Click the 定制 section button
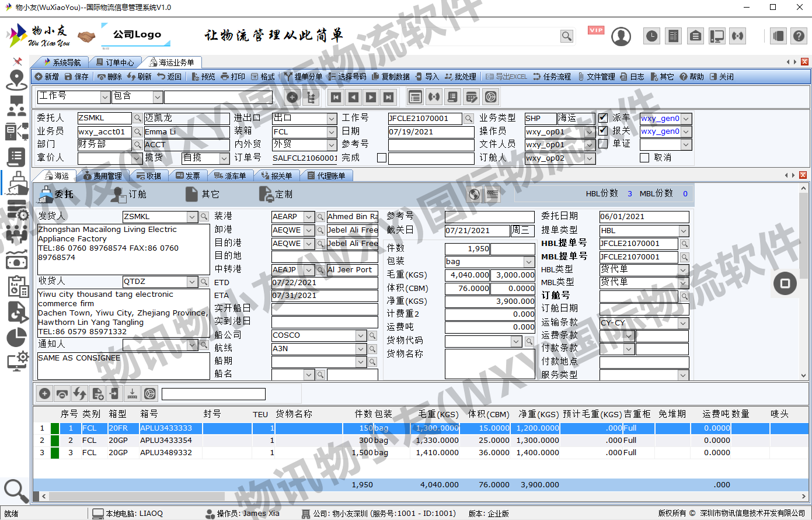The height and width of the screenshot is (520, 812). 276,194
